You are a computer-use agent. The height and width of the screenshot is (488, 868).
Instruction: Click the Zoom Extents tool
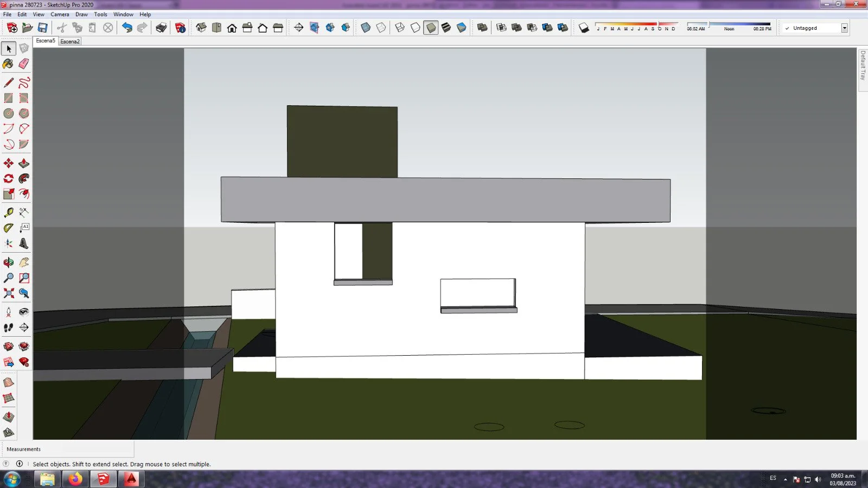click(x=9, y=293)
